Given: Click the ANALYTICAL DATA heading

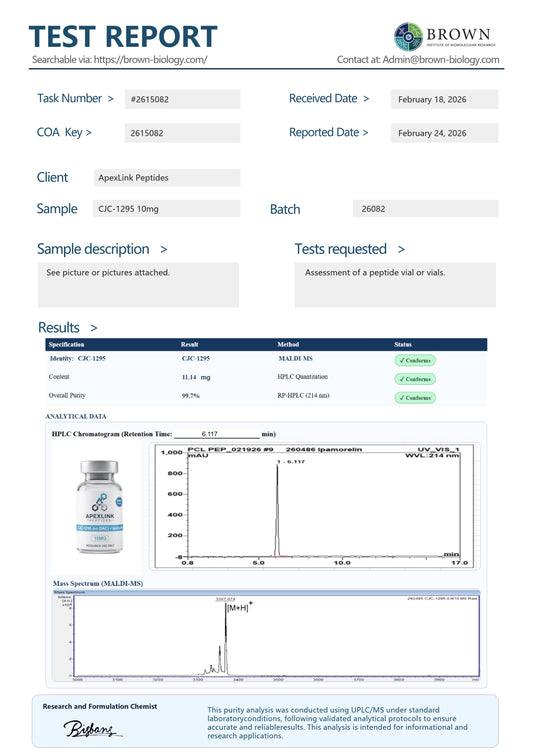Looking at the screenshot, I should pyautogui.click(x=76, y=416).
